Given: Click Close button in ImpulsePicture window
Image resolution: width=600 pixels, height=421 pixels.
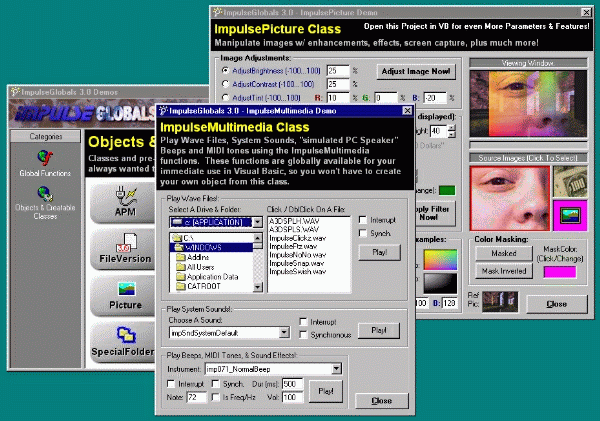Looking at the screenshot, I should [x=557, y=304].
